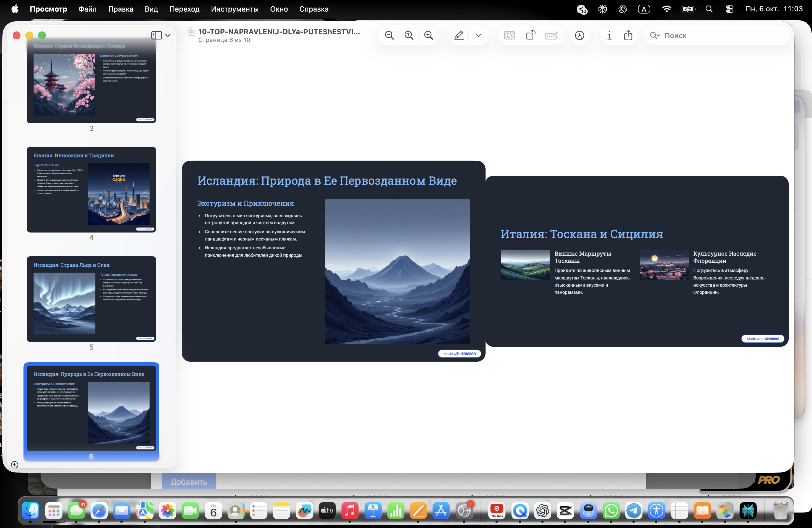Viewport: 812px width, 528px height.
Task: Open the Вид menu
Action: point(151,9)
